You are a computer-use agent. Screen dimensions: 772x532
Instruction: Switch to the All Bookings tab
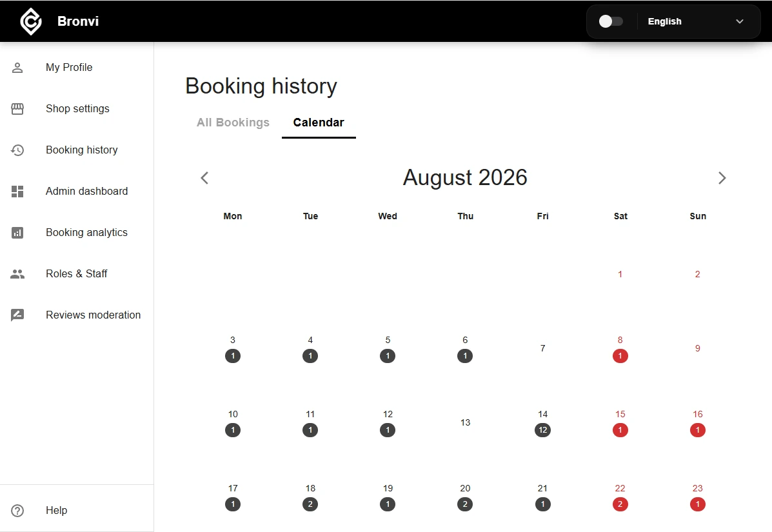[233, 123]
